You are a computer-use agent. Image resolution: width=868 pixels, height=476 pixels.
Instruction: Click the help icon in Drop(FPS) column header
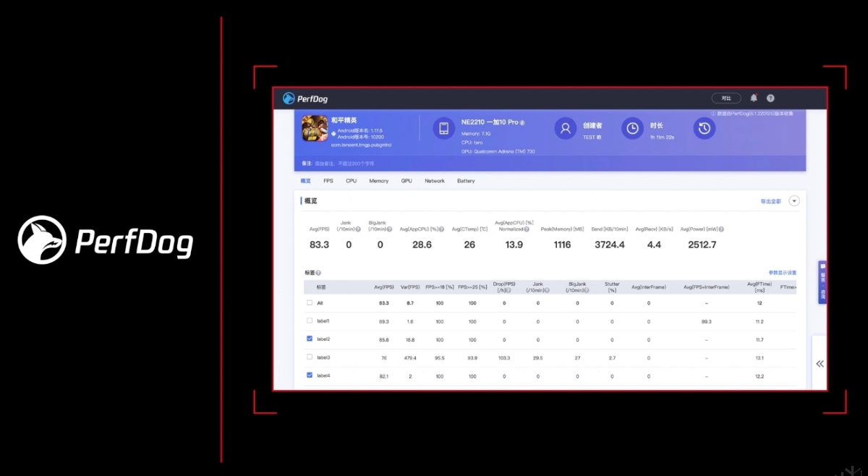[508, 291]
